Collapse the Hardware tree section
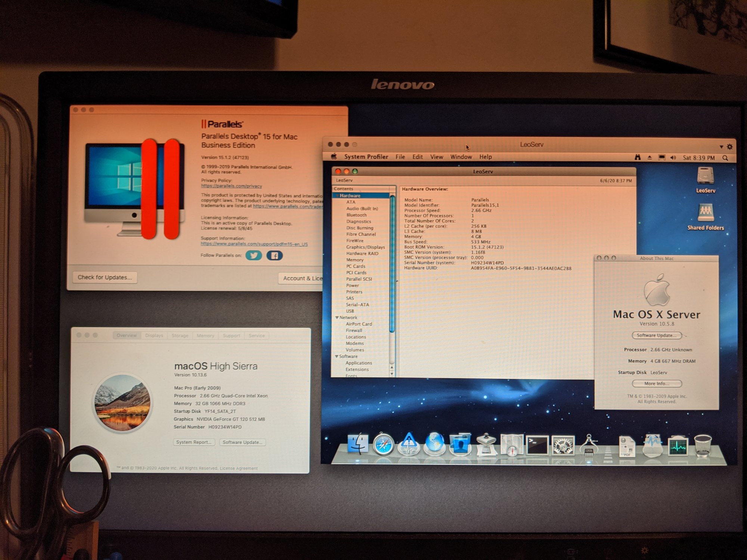The height and width of the screenshot is (560, 747). [337, 196]
